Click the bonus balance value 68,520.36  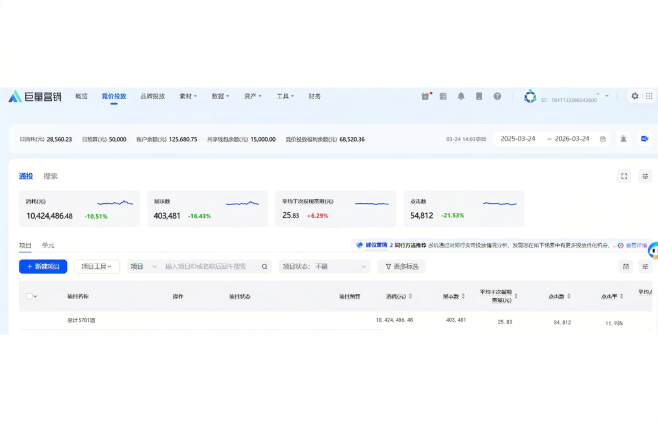tap(352, 139)
